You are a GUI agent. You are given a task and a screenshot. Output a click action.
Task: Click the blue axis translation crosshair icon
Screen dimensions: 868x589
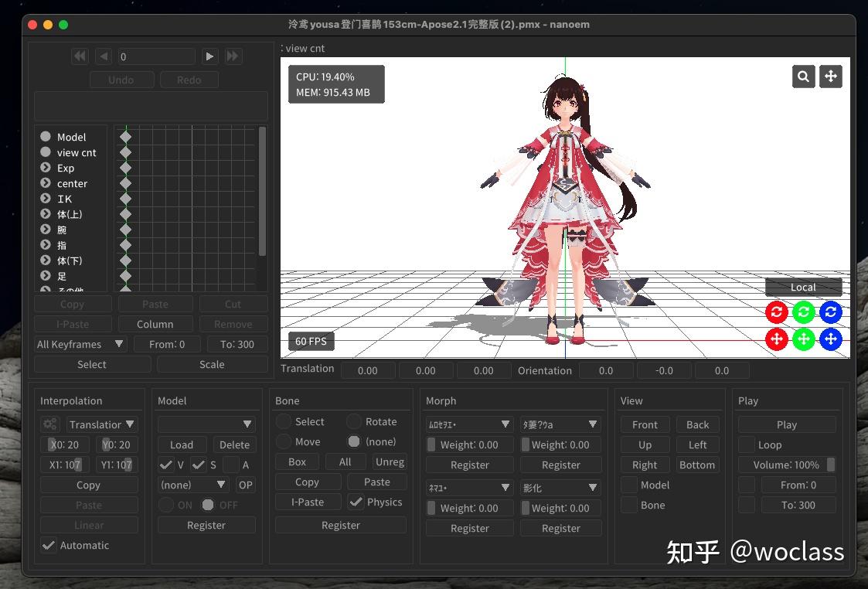coord(831,339)
